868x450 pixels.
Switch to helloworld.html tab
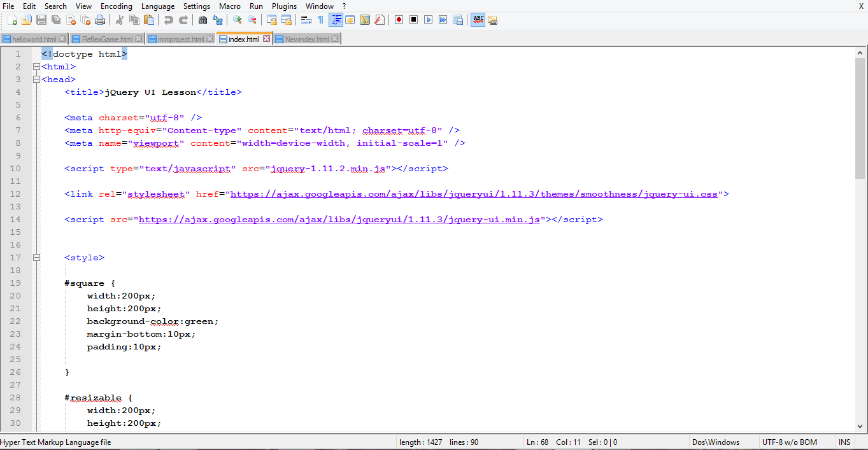34,39
